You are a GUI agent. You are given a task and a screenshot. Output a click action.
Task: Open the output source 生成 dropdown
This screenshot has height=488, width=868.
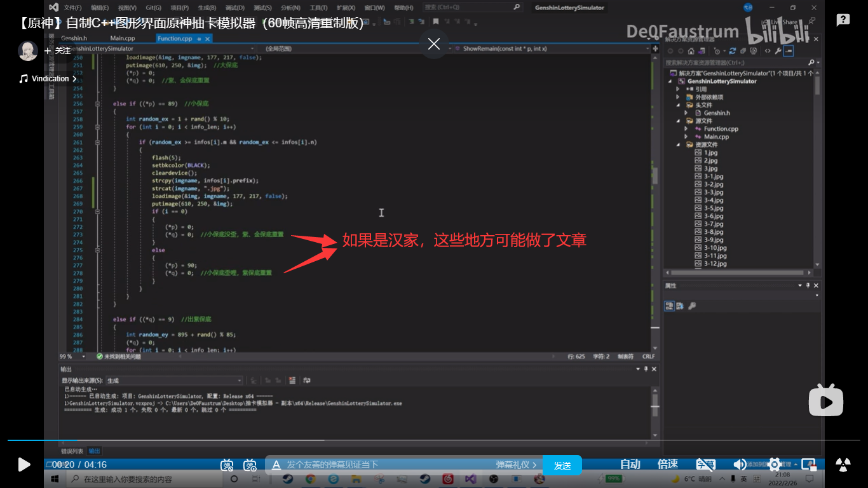[174, 380]
